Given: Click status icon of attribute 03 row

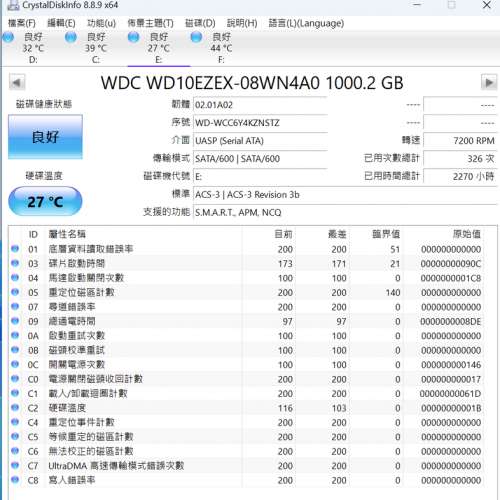Looking at the screenshot, I should (15, 263).
